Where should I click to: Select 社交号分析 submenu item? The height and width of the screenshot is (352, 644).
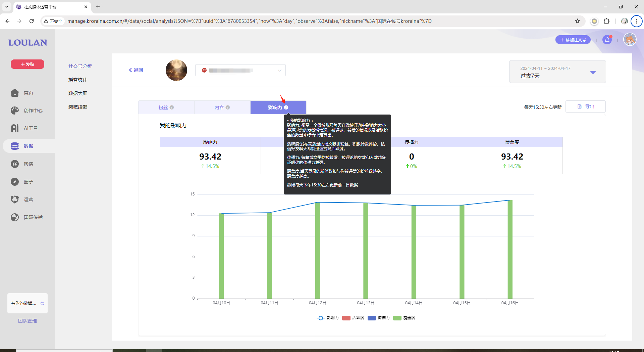80,66
